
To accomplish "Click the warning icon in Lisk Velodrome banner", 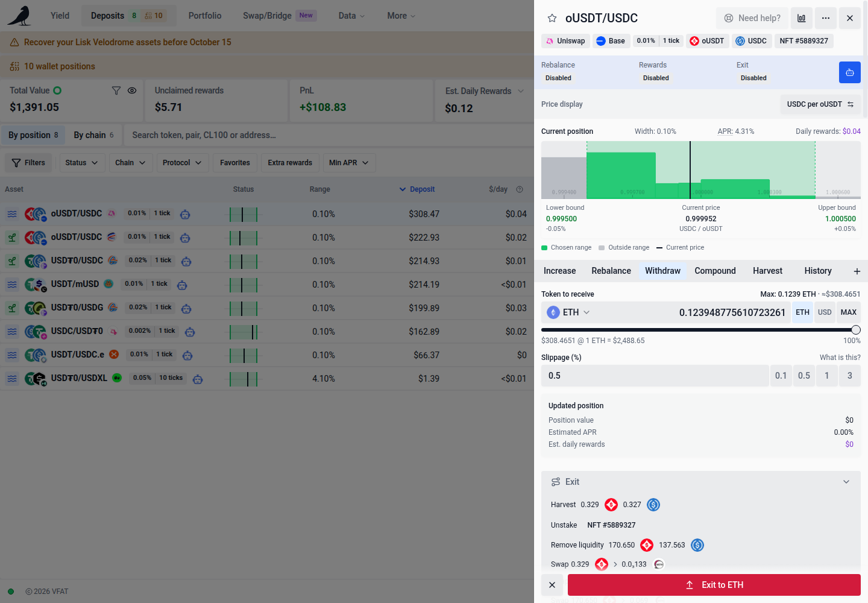I will click(x=14, y=42).
